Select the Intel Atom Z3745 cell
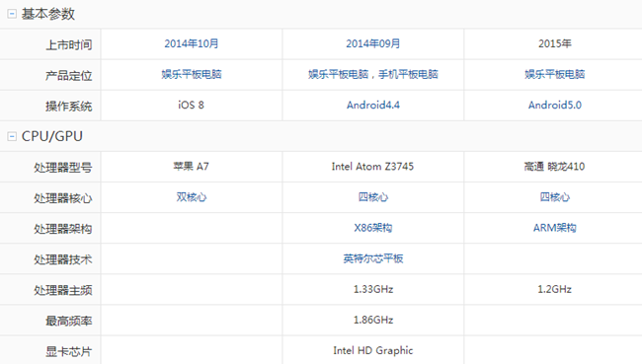 coord(373,167)
